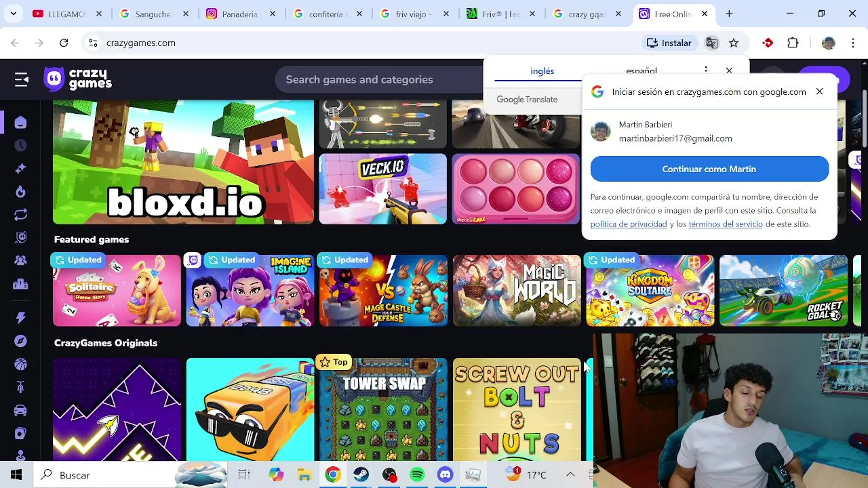868x488 pixels.
Task: Open the términos del servicio link
Action: 726,224
